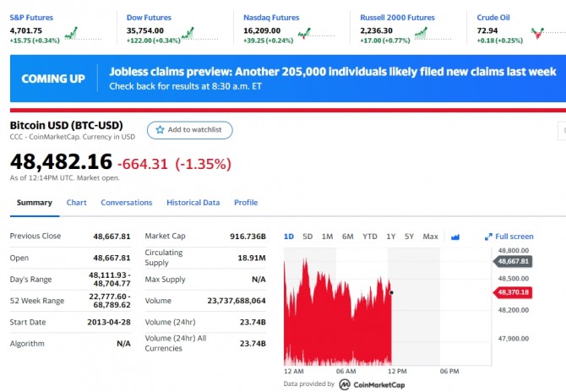The width and height of the screenshot is (566, 392).
Task: Switch the chart range to 5D
Action: point(307,237)
